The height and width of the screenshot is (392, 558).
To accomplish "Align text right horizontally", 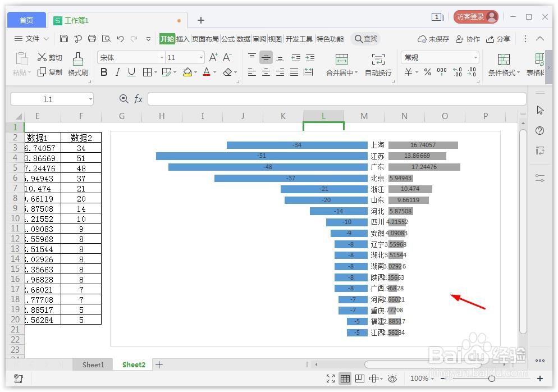I will point(280,72).
